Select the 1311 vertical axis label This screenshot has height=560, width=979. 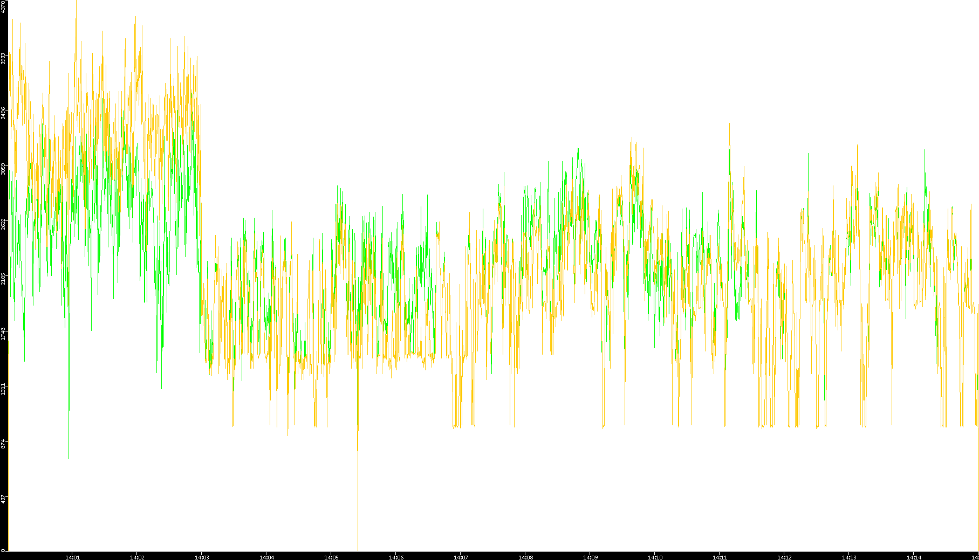(3, 389)
